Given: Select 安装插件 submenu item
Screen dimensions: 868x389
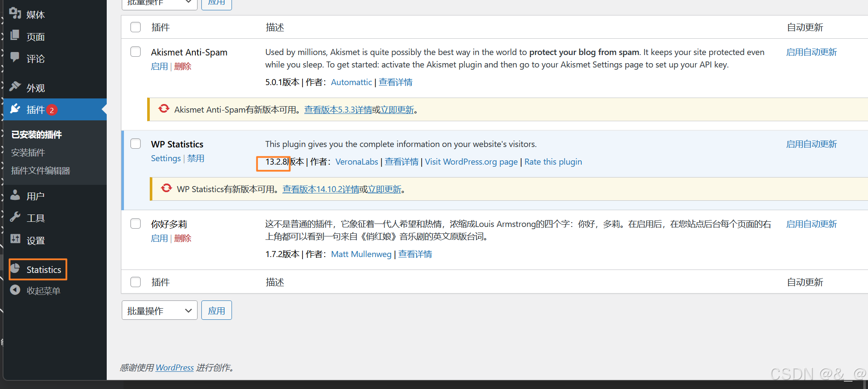Looking at the screenshot, I should pyautogui.click(x=28, y=153).
